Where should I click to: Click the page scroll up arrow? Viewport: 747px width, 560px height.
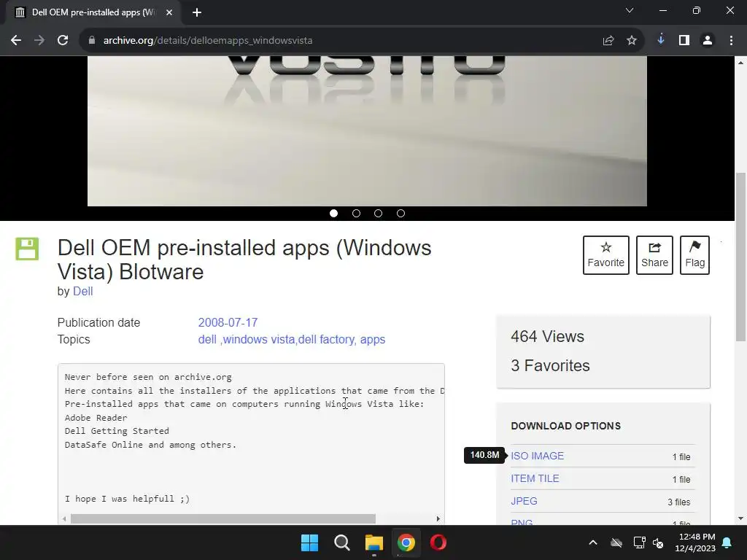click(x=740, y=63)
